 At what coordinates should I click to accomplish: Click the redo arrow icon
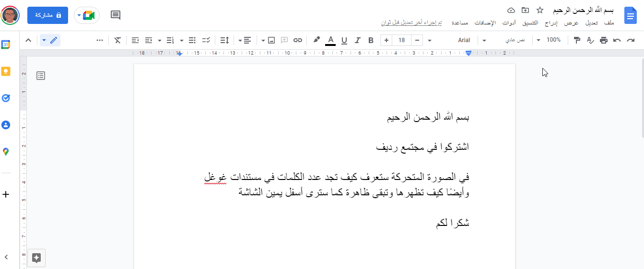[x=631, y=40]
